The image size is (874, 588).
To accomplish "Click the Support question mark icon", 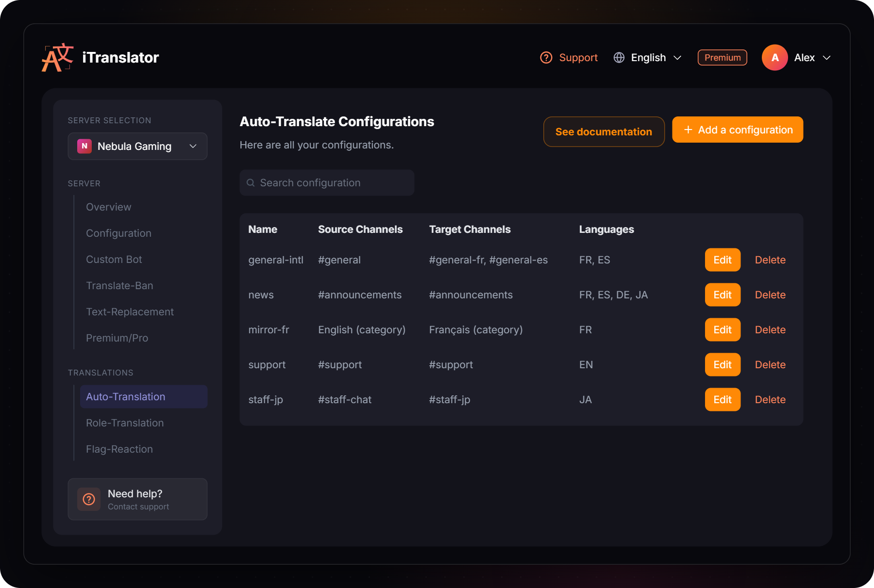I will click(x=546, y=58).
